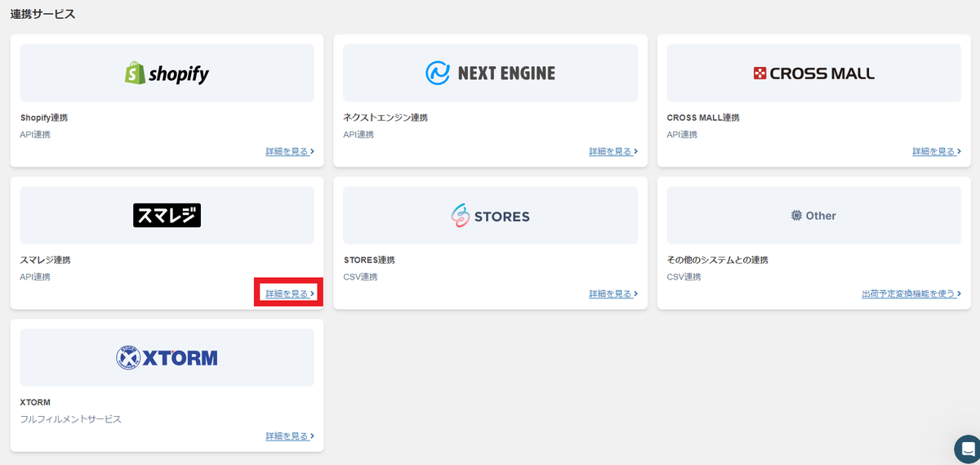Select the スマレジ連携 card title
The height and width of the screenshot is (465, 980).
[x=45, y=260]
